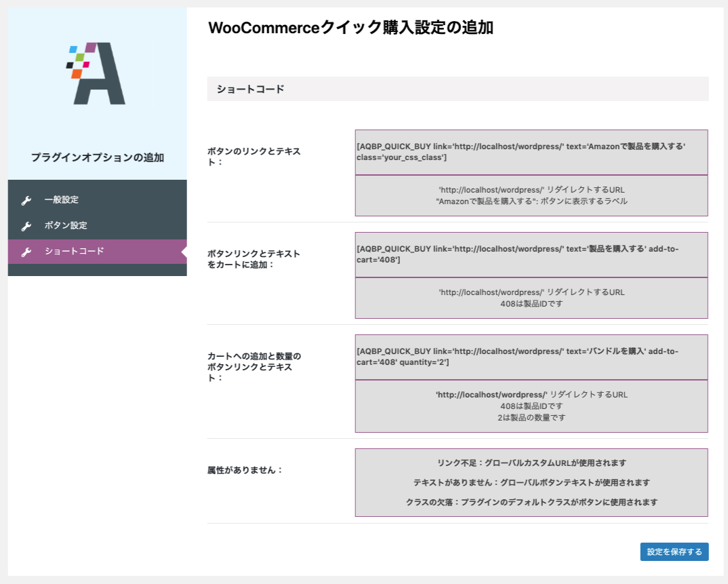Image resolution: width=728 pixels, height=584 pixels.
Task: Open the ボタン設定 tab
Action: pyautogui.click(x=98, y=225)
